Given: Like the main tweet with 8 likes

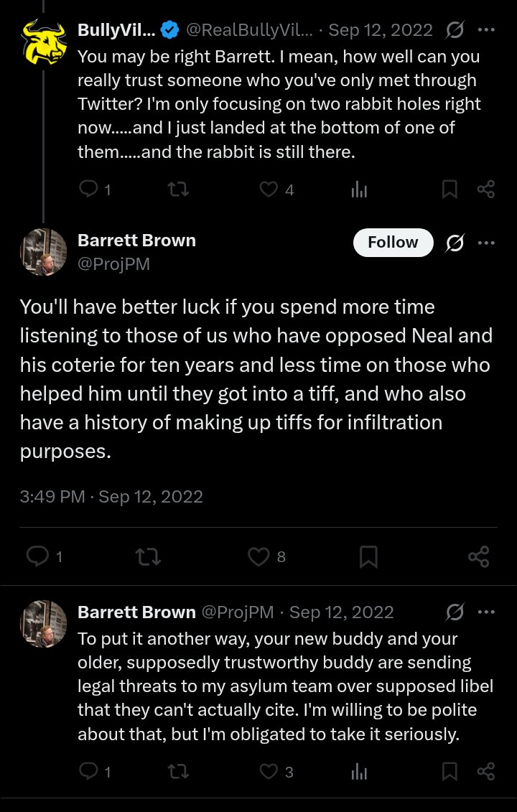Looking at the screenshot, I should tap(258, 556).
